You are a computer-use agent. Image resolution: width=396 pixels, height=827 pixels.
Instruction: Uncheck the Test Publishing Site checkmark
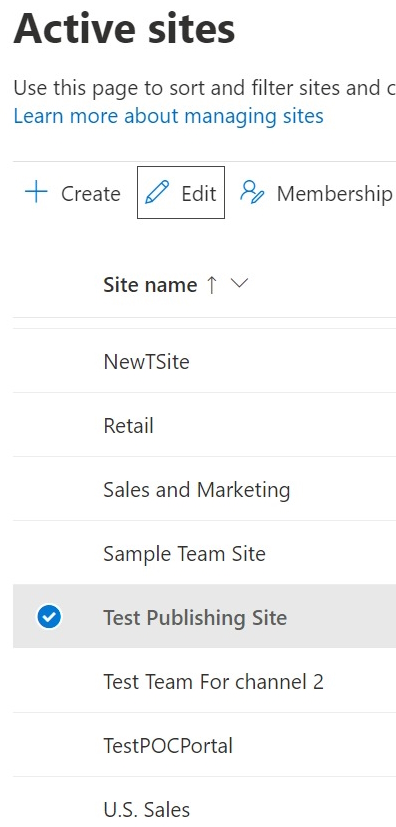(49, 617)
